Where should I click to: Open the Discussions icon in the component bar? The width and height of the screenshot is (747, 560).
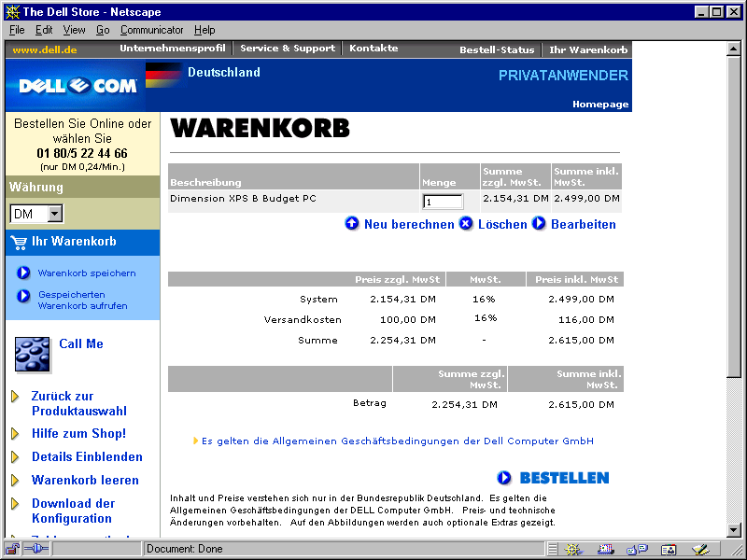[x=637, y=550]
